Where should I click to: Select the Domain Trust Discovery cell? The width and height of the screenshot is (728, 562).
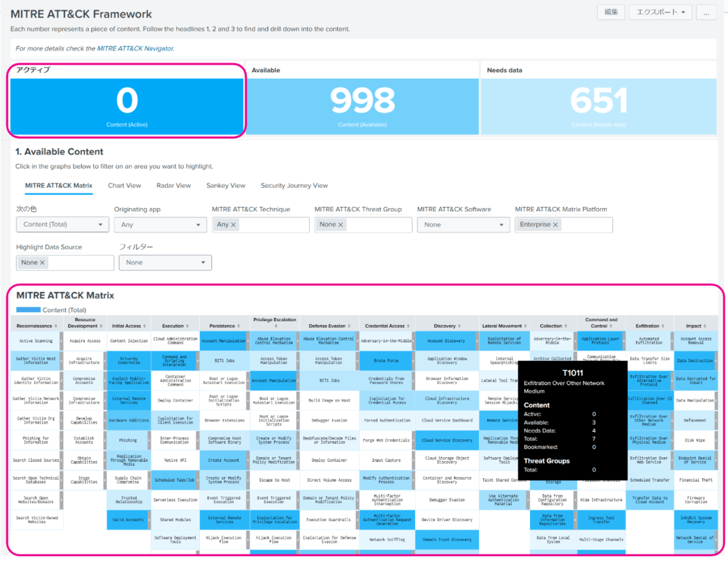point(447,540)
